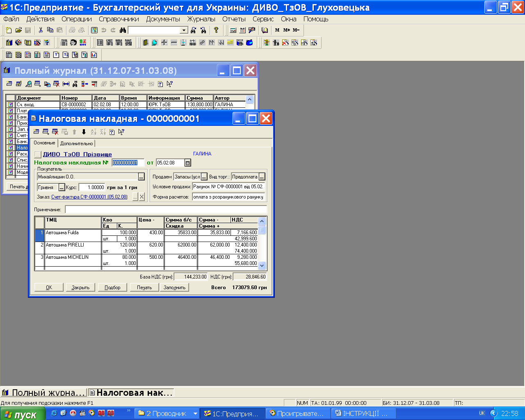Click the blue globe icon in second toolbar
This screenshot has height=420, width=525.
tap(249, 42)
